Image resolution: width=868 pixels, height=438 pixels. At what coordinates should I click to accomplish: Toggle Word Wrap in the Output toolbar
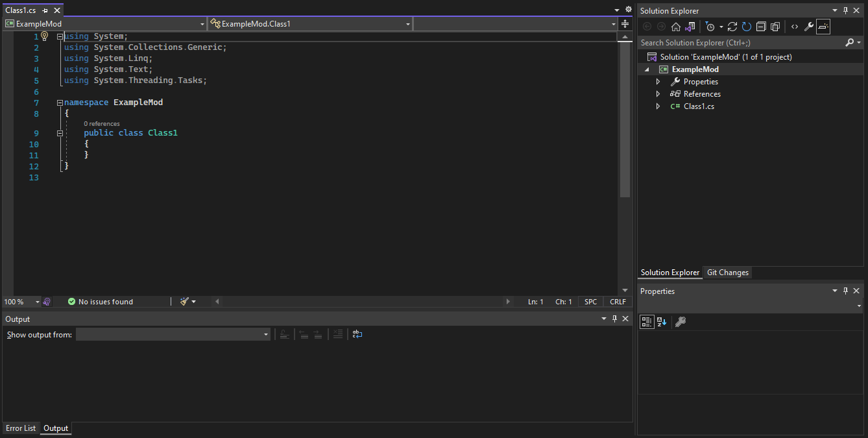[x=357, y=334]
